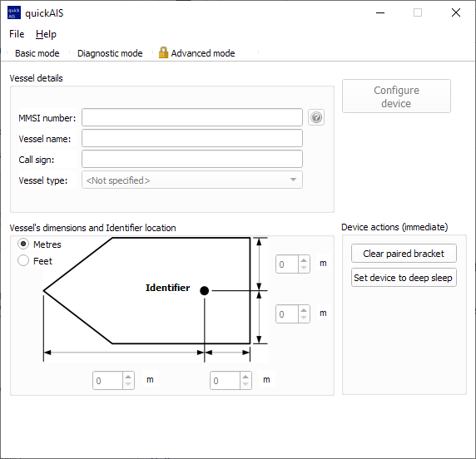The image size is (476, 459).
Task: Select the Metres radio button
Action: [x=23, y=244]
